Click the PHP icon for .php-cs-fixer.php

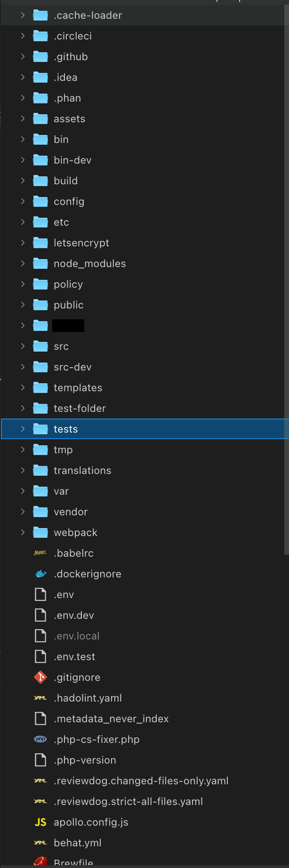pos(40,739)
